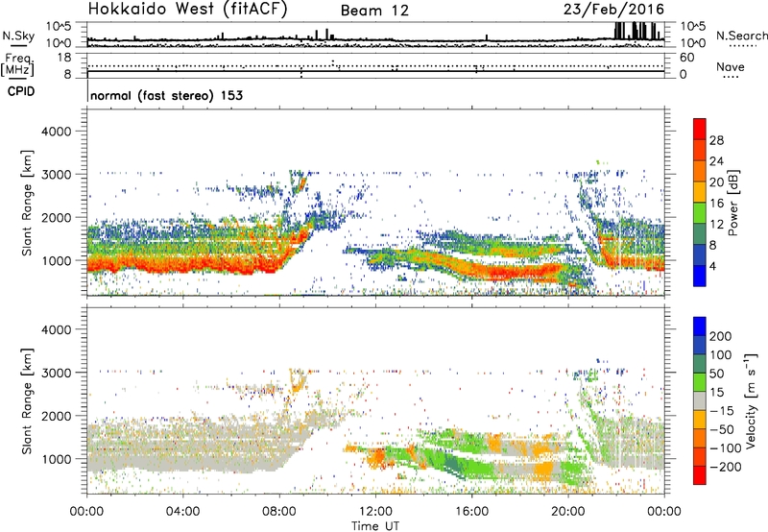The image size is (768, 532).
Task: Click the 'Power [dB]' colorbar label
Action: pos(733,204)
